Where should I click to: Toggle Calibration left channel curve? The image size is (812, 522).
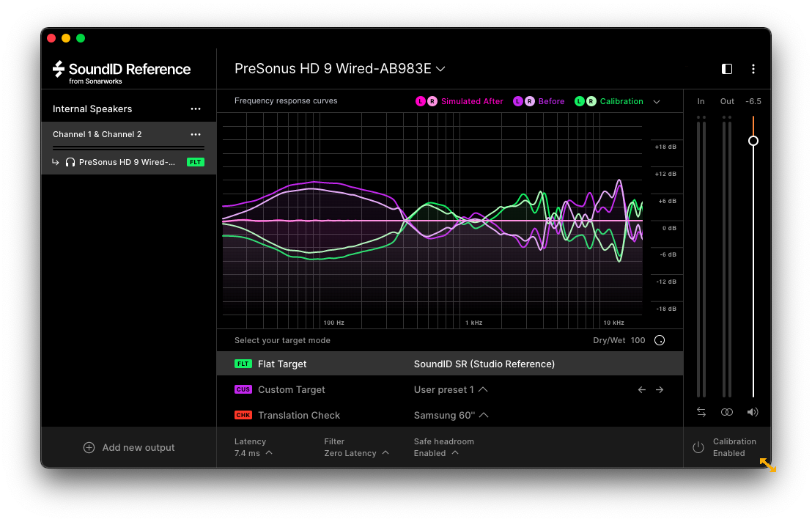(x=580, y=101)
